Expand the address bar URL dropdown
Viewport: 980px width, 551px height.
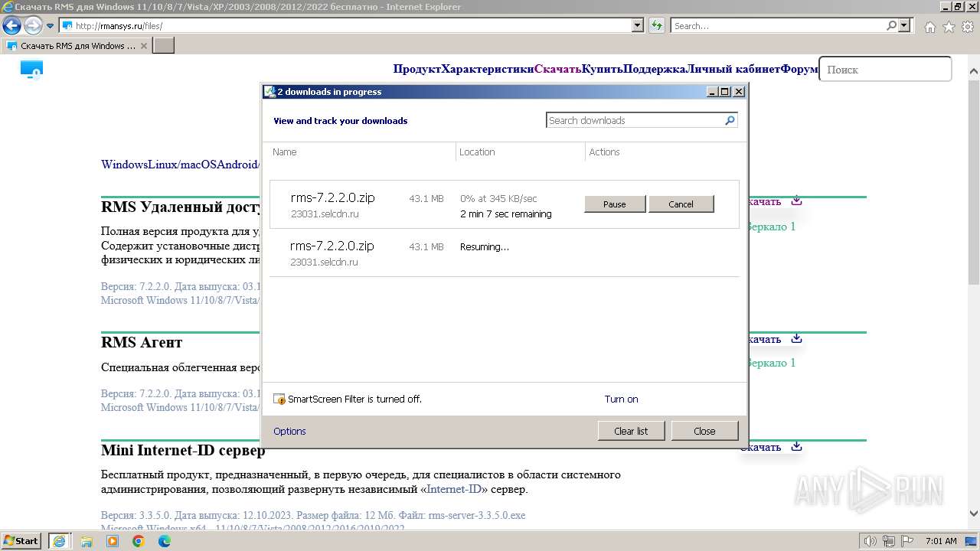coord(638,25)
